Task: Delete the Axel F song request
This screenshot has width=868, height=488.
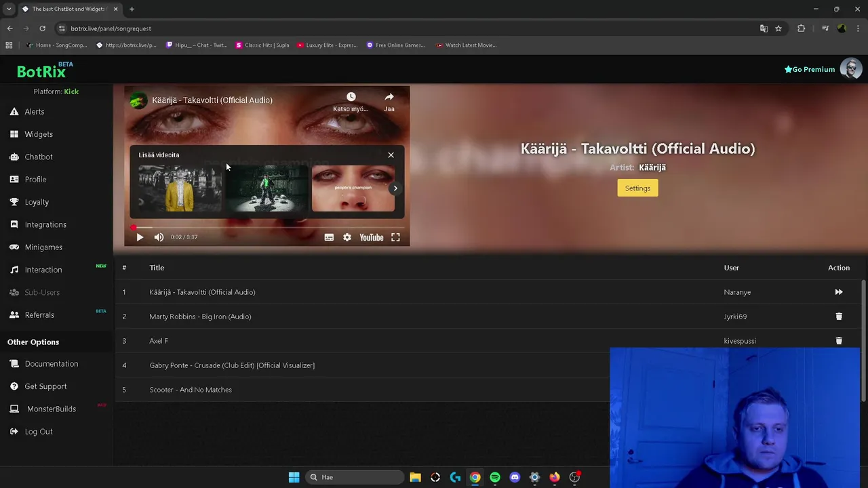Action: point(839,341)
